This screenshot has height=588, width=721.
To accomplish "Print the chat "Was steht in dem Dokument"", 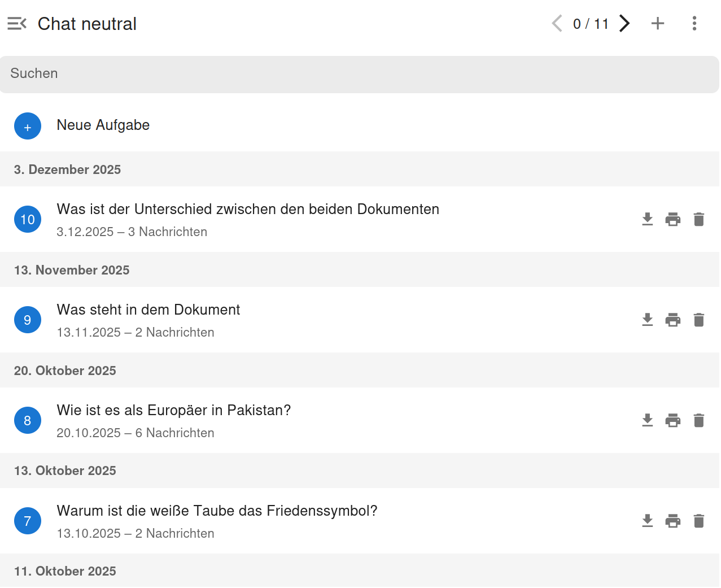I will pos(673,320).
